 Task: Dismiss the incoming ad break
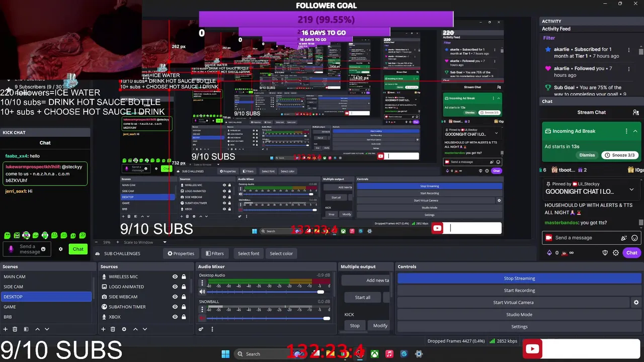pyautogui.click(x=587, y=155)
